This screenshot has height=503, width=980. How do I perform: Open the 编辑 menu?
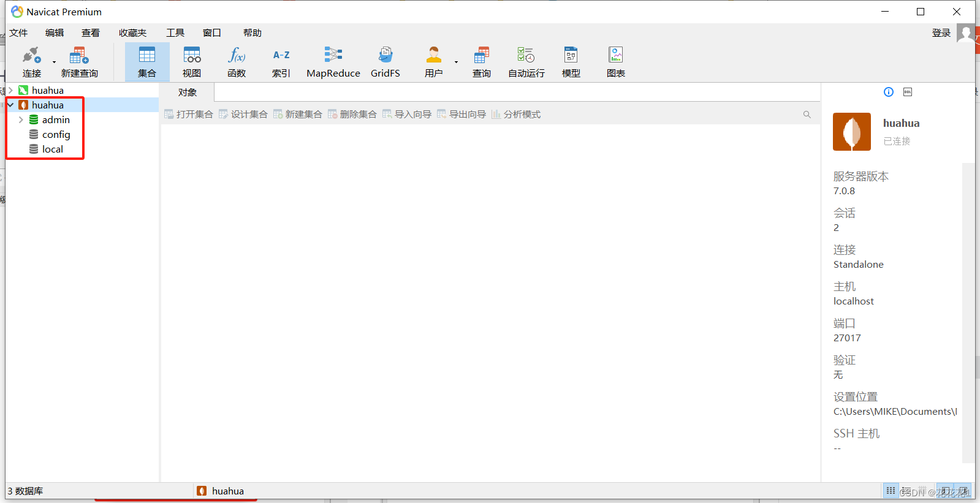55,33
